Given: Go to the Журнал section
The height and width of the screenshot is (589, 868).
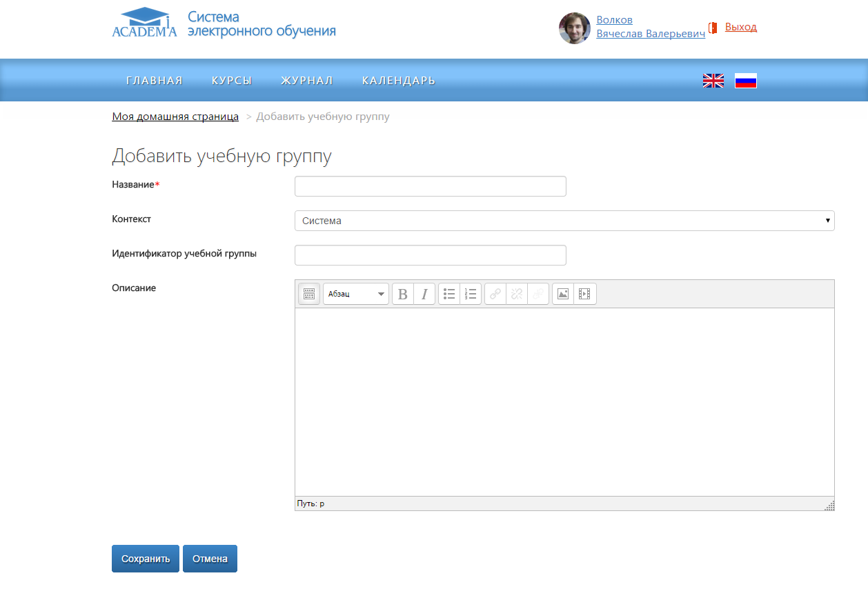Looking at the screenshot, I should pyautogui.click(x=306, y=81).
